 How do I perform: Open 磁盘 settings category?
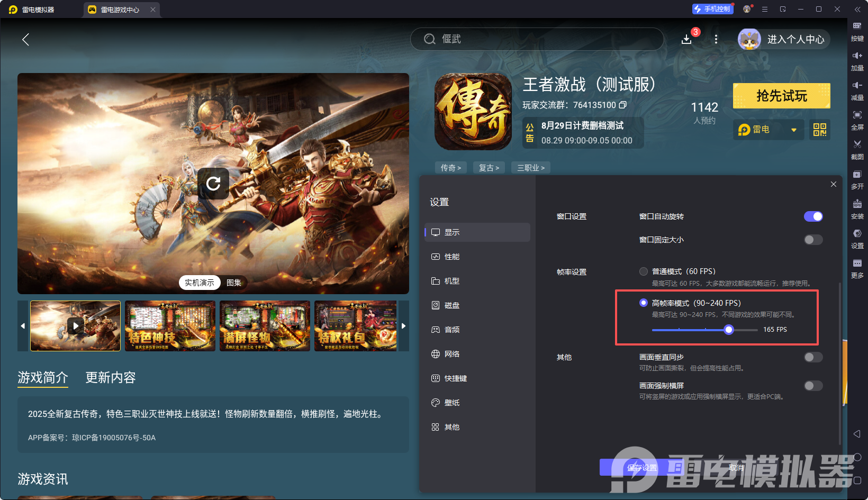[x=477, y=305]
